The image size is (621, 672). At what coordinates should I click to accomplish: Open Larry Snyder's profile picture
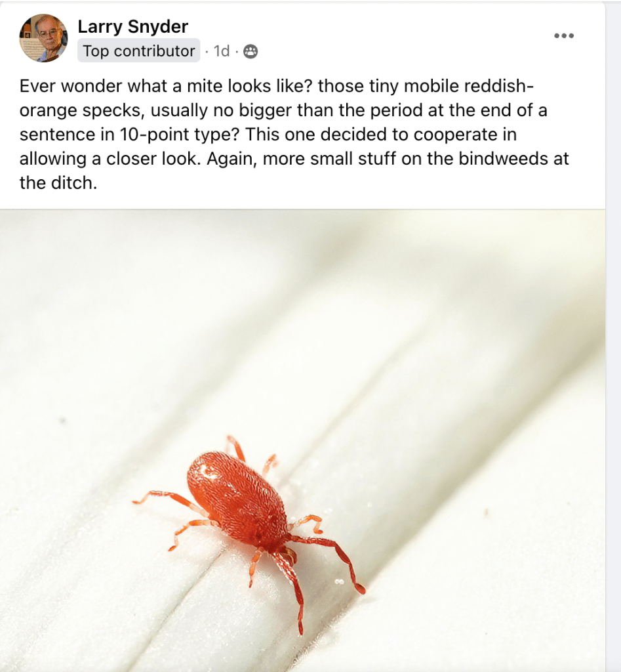pyautogui.click(x=43, y=38)
